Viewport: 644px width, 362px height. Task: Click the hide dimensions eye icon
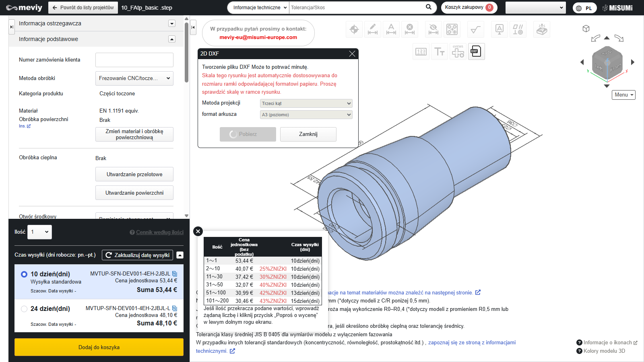[x=433, y=29]
